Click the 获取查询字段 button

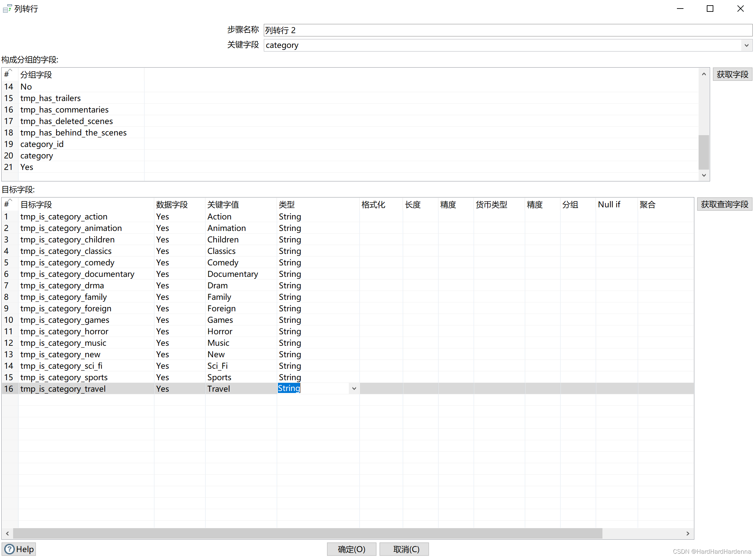pyautogui.click(x=724, y=204)
